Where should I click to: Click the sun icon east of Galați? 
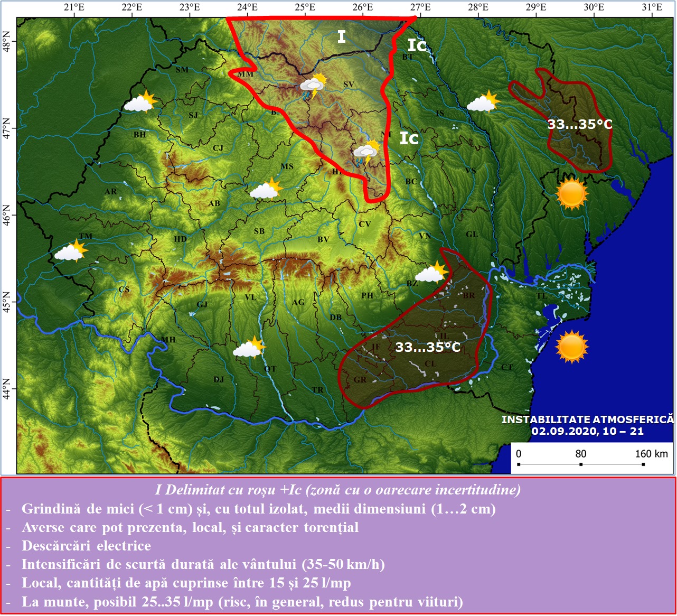pos(572,194)
